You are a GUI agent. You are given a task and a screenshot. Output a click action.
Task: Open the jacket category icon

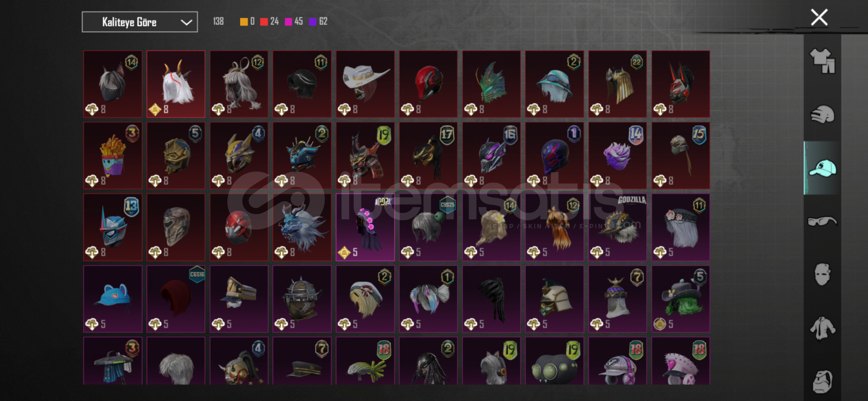(822, 328)
